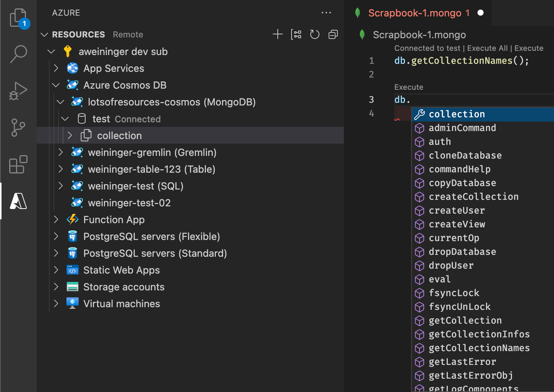Viewport: 554px width, 392px height.
Task: Click the Group By icon in Resources
Action: (296, 34)
